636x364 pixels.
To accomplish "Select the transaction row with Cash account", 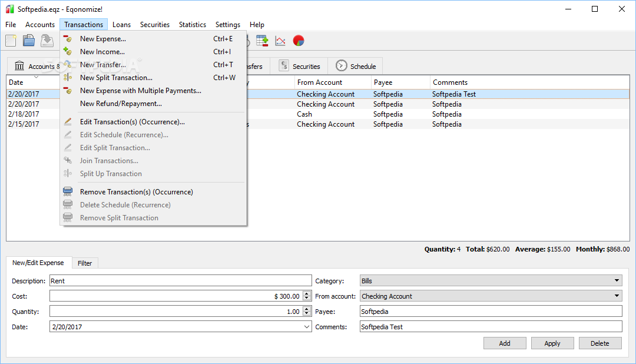I will [x=318, y=114].
